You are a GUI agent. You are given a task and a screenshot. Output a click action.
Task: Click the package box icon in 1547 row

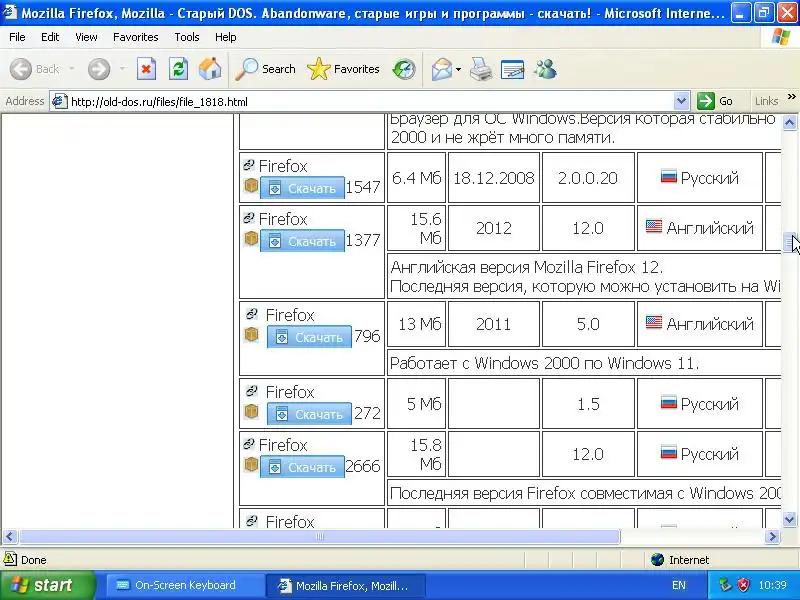tap(251, 185)
